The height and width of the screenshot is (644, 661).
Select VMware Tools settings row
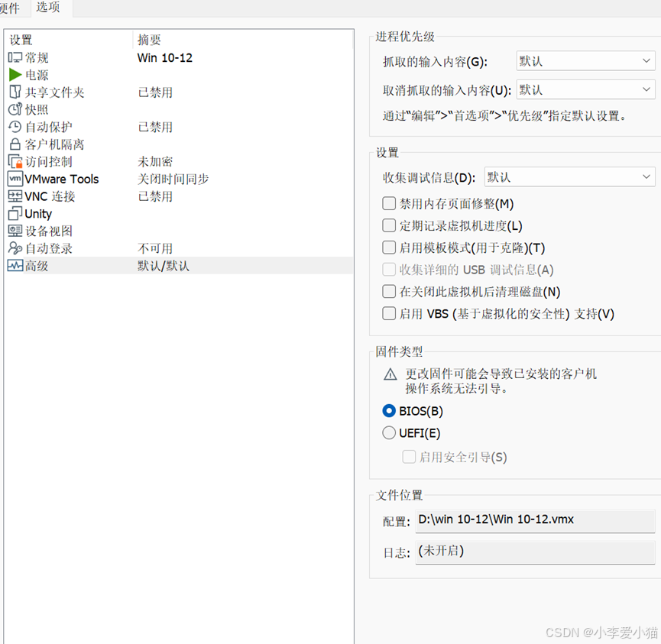point(179,179)
